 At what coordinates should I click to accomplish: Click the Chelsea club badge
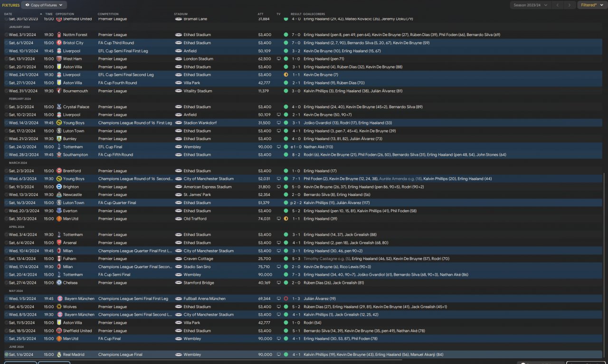click(x=59, y=283)
